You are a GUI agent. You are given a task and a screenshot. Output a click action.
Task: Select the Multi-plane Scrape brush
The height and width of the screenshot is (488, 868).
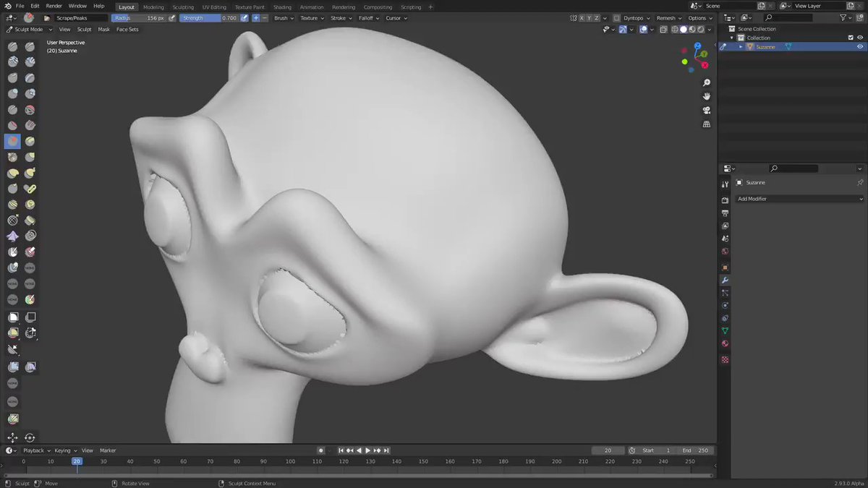point(30,141)
